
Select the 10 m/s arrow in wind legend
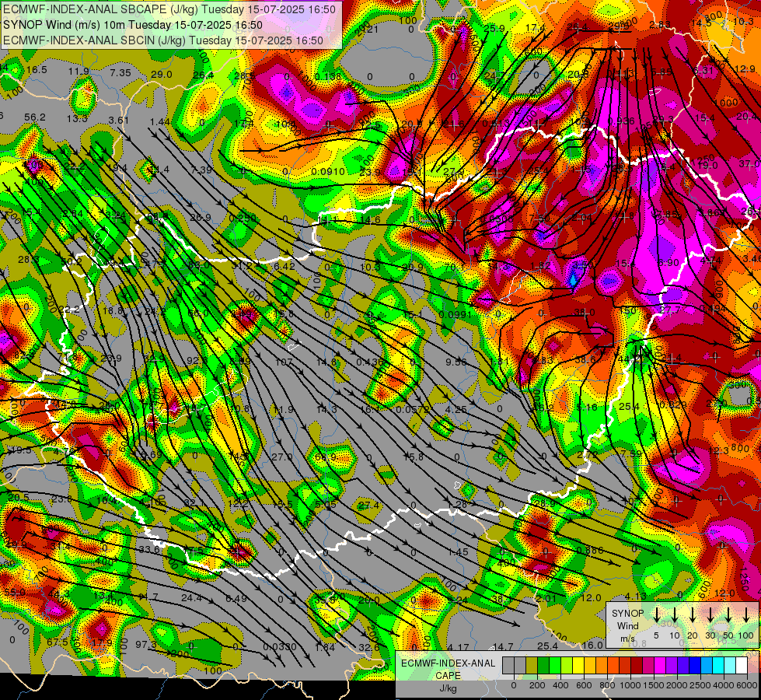(x=675, y=614)
